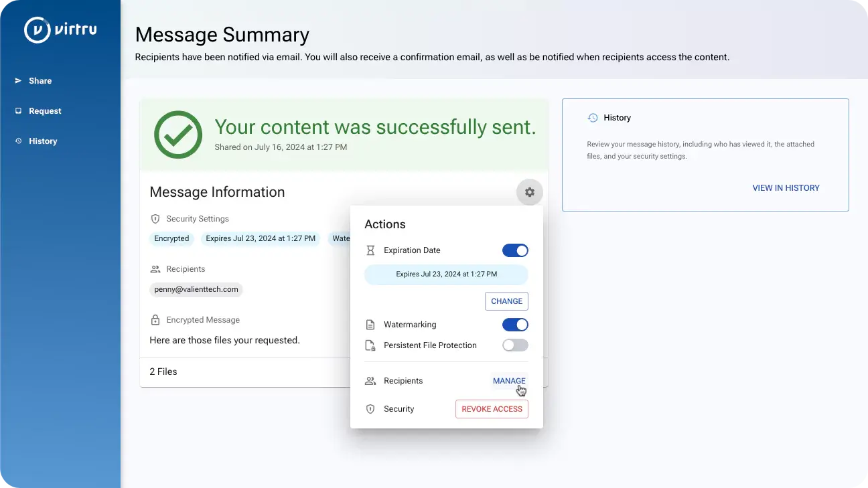Screen dimensions: 868x488
Task: Disable the Expiration Date toggle
Action: 515,250
